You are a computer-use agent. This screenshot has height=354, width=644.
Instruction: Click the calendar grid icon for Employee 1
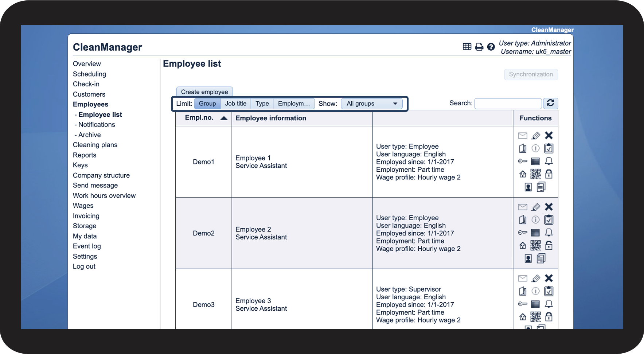coord(535,161)
